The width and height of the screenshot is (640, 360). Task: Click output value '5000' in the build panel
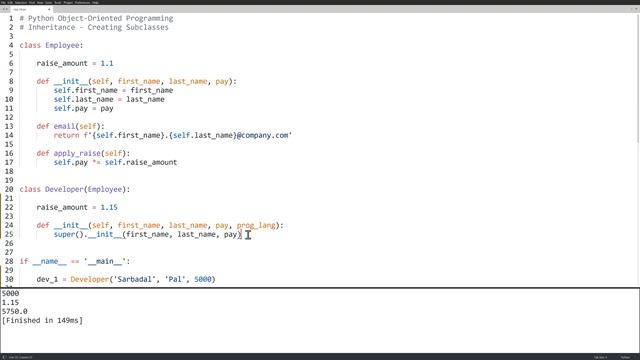pyautogui.click(x=10, y=293)
